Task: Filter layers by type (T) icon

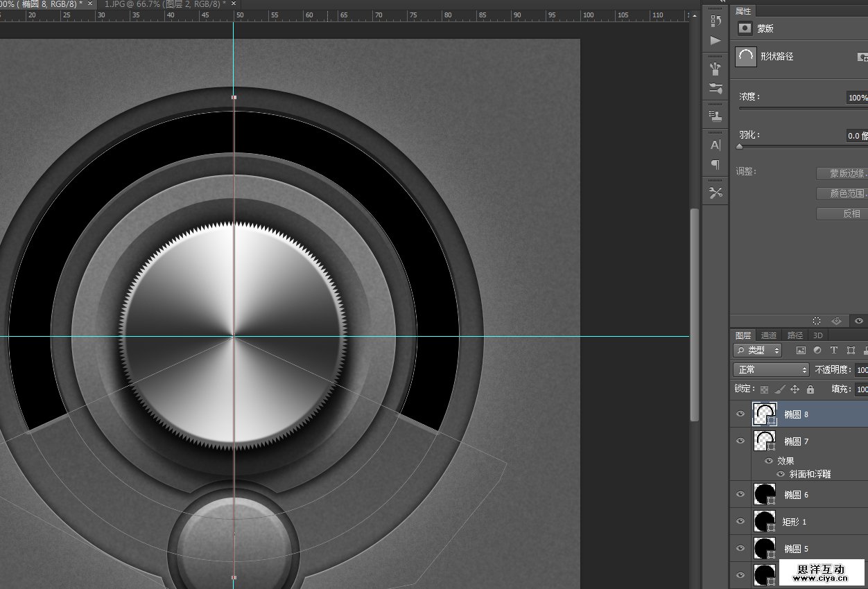Action: coord(833,351)
